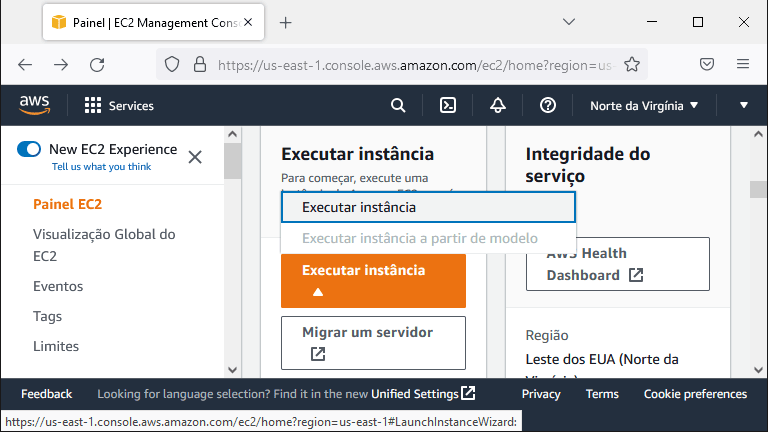
Task: Click the Feedback link in footer
Action: click(x=47, y=394)
